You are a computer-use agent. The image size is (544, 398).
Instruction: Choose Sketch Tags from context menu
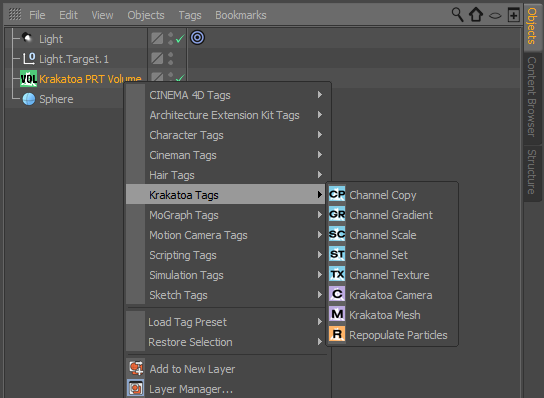point(226,295)
